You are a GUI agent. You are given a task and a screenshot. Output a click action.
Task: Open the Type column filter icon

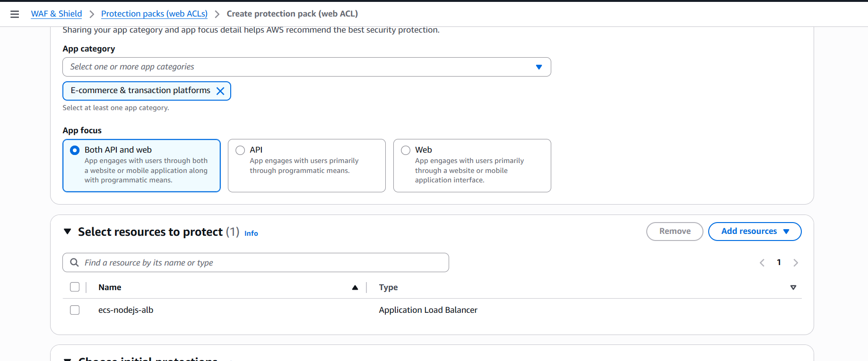click(793, 287)
